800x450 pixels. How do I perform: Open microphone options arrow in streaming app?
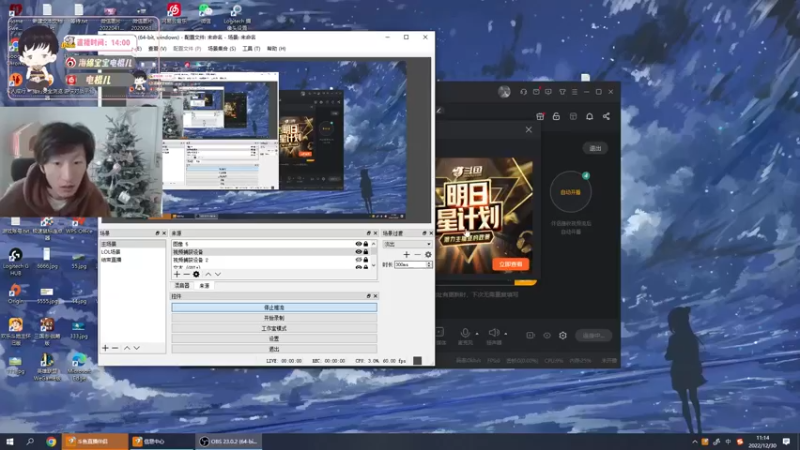pos(477,334)
